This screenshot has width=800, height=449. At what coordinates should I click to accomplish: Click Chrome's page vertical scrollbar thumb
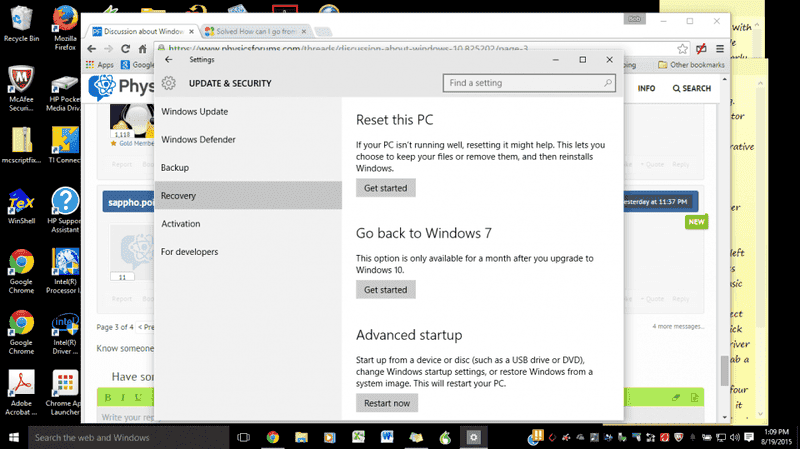pos(724,371)
